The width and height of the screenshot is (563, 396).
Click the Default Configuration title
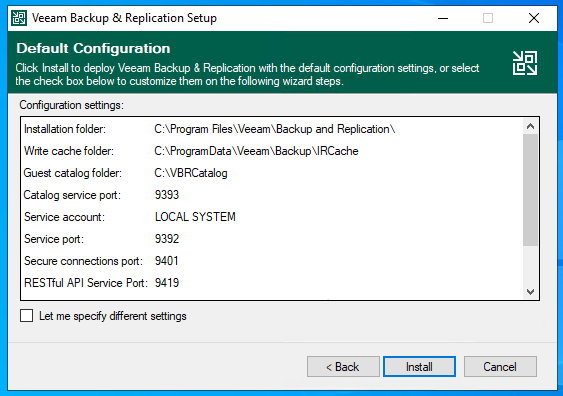pyautogui.click(x=93, y=48)
